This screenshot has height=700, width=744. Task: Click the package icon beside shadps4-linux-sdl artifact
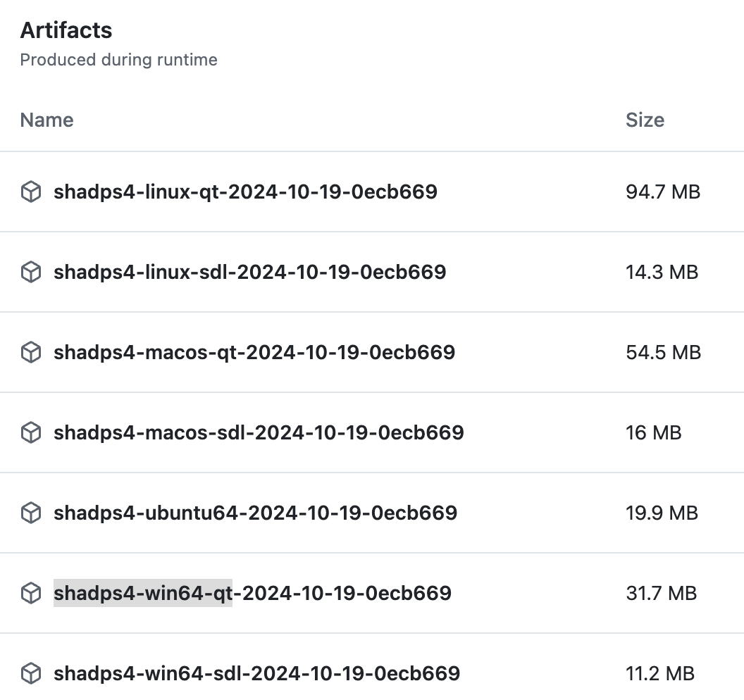pyautogui.click(x=31, y=271)
